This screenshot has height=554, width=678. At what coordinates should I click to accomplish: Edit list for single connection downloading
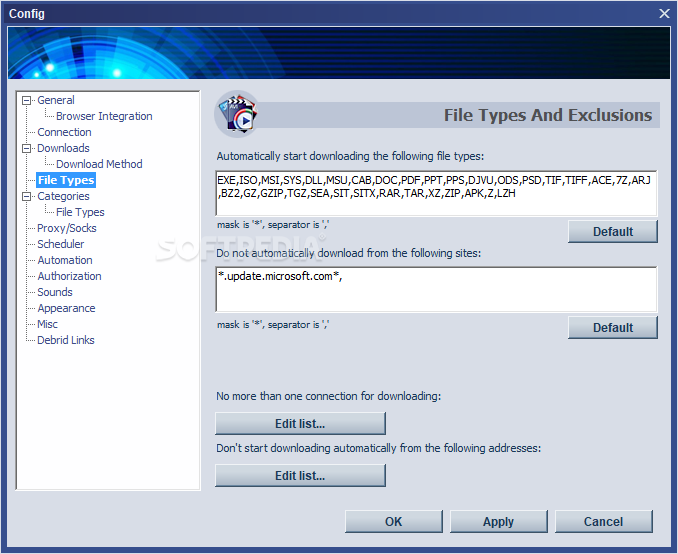point(300,424)
